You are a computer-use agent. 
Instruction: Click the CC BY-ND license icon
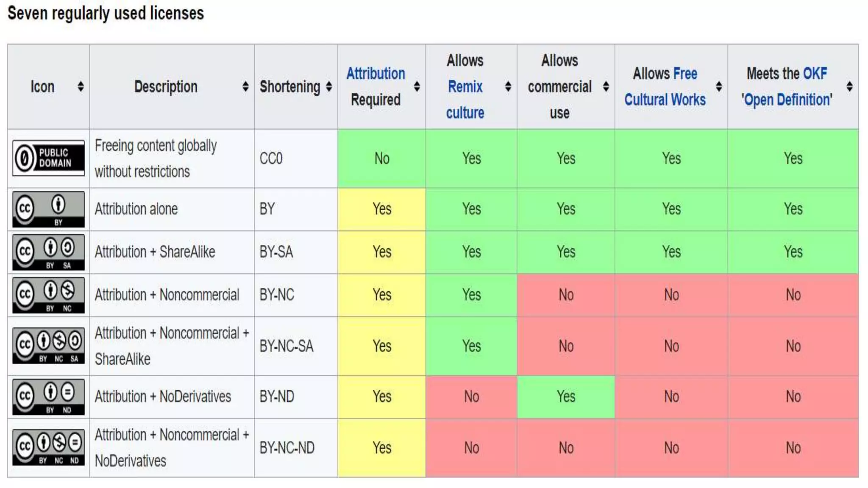pyautogui.click(x=48, y=397)
